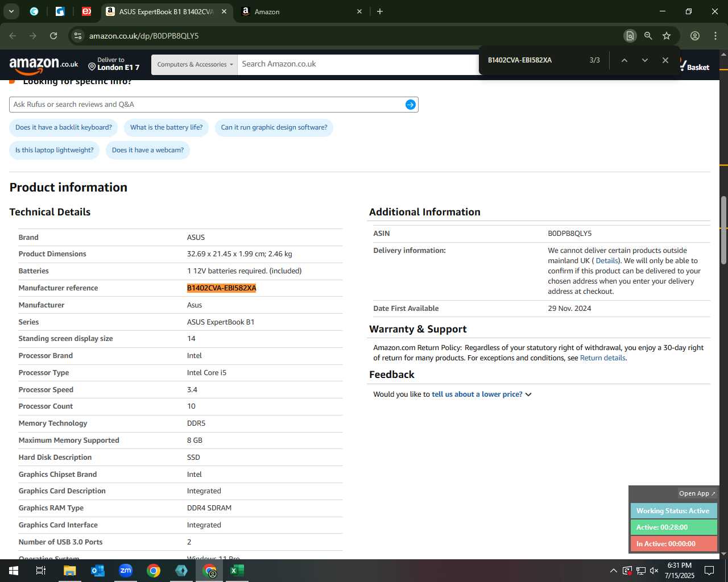This screenshot has width=728, height=582.
Task: Open Chrome three-dot menu
Action: click(x=715, y=36)
